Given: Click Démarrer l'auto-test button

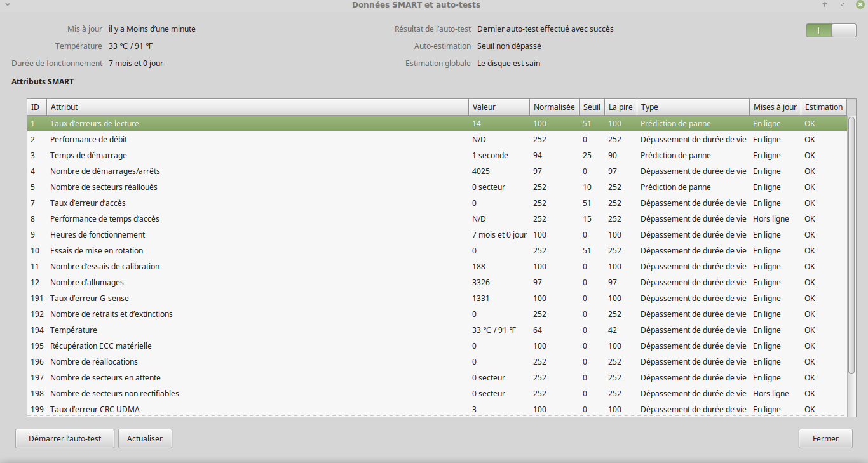Looking at the screenshot, I should (x=65, y=438).
